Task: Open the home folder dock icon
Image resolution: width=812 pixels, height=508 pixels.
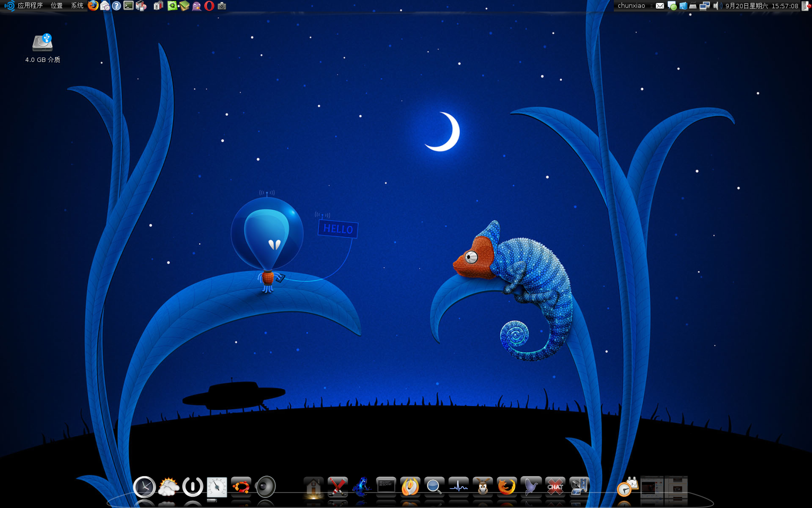Action: tap(313, 487)
